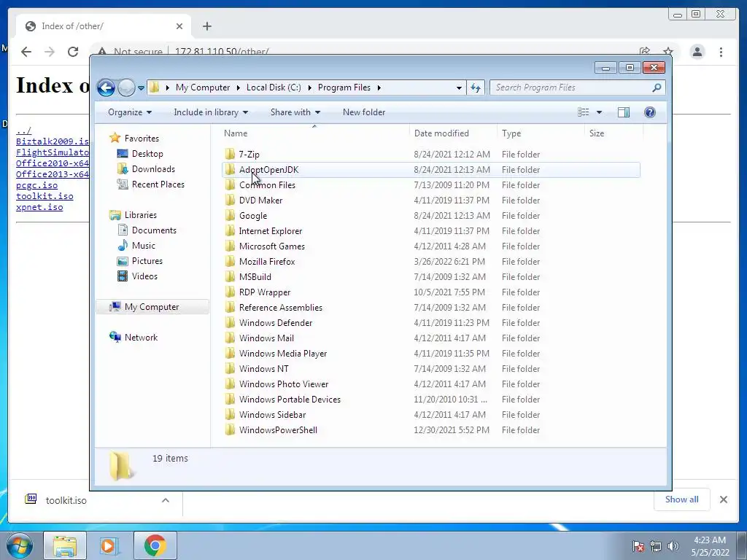The height and width of the screenshot is (560, 747).
Task: Select Favorites in navigation pane
Action: [142, 139]
